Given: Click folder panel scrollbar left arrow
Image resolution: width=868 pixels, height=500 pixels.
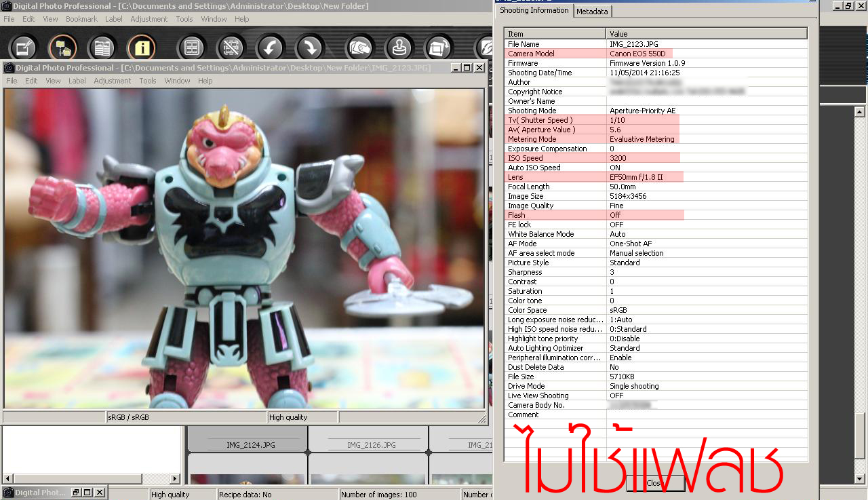Looking at the screenshot, I should tap(7, 479).
